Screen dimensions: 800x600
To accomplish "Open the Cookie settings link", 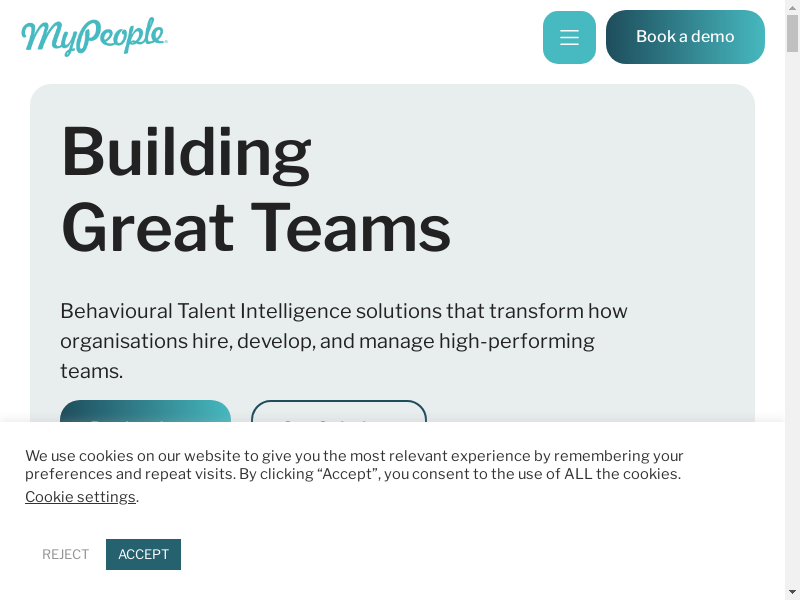I will (x=80, y=497).
